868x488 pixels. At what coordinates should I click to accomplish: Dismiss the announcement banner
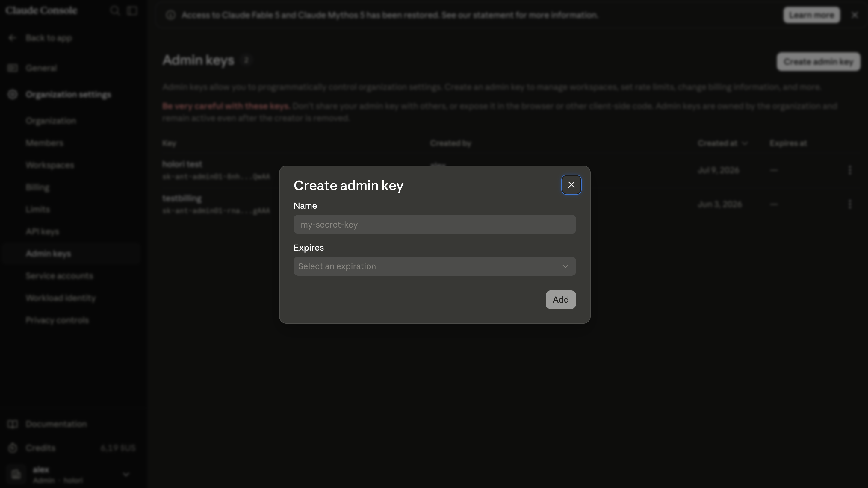tap(855, 15)
